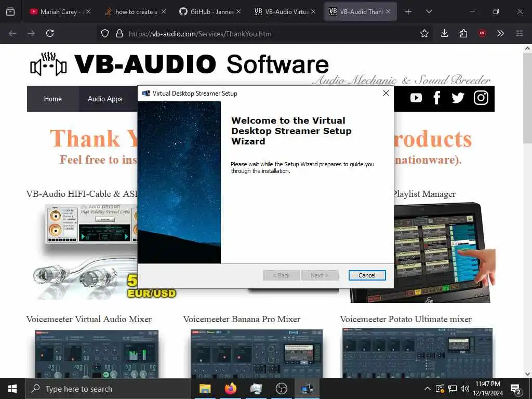
Task: Open the Extensions puzzle icon
Action: pos(463,33)
